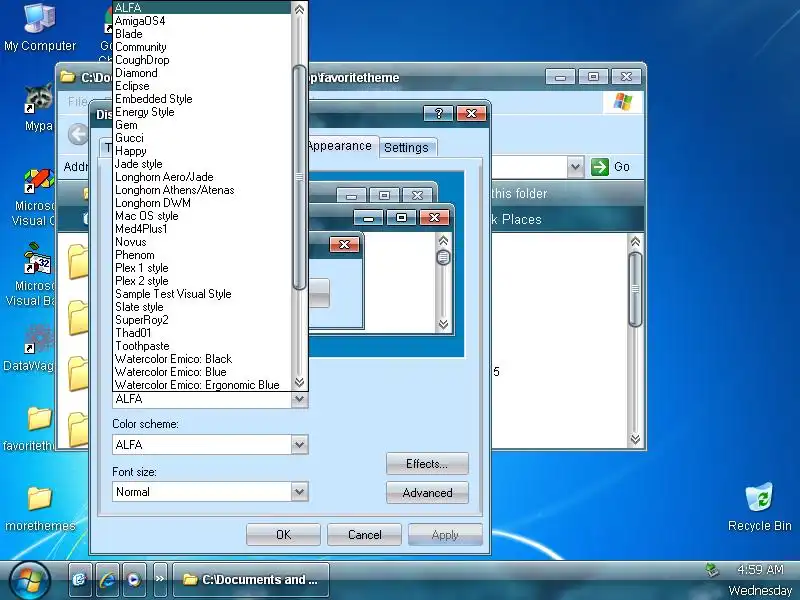800x600 pixels.
Task: Open the Color scheme dropdown
Action: 299,444
